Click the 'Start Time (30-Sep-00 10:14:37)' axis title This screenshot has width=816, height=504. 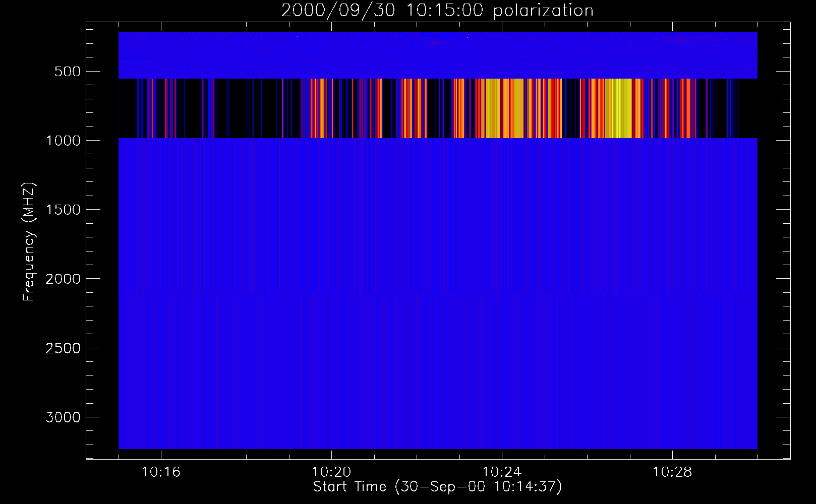[437, 487]
